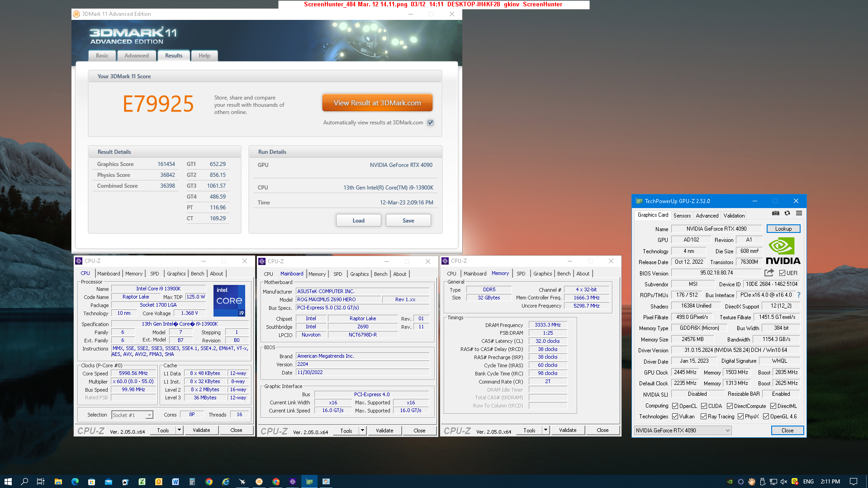The width and height of the screenshot is (868, 488).
Task: Click the NVIDIA logo in GPU-Z
Action: [783, 251]
